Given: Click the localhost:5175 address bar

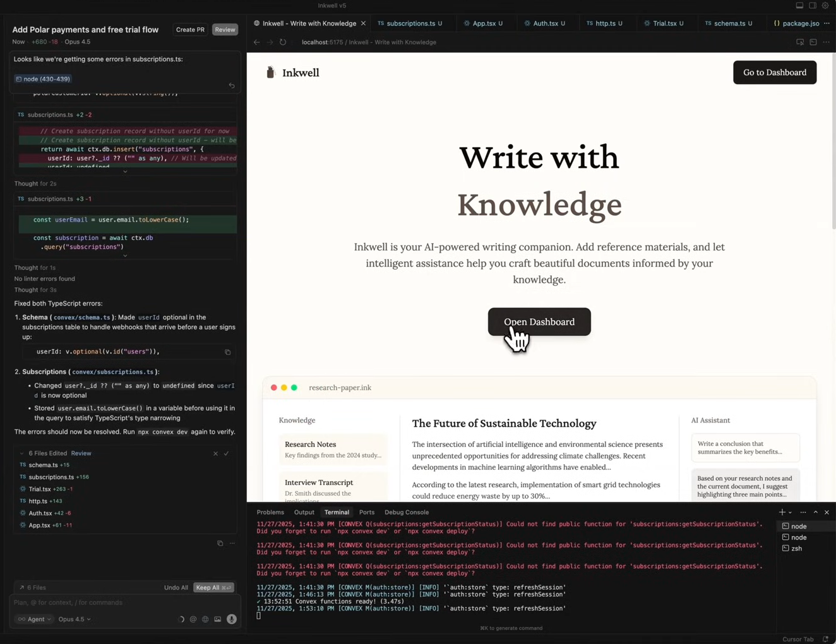Looking at the screenshot, I should pyautogui.click(x=369, y=42).
